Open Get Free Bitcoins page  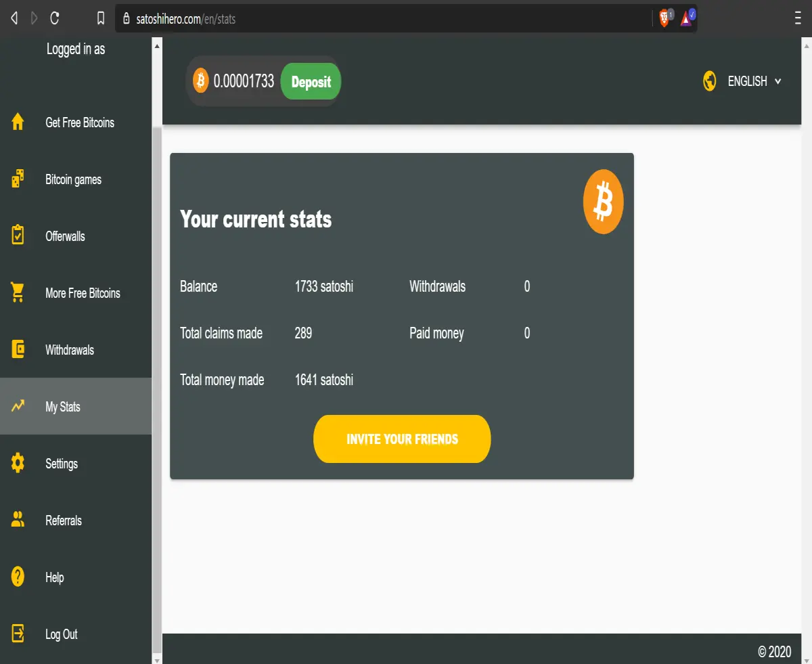pyautogui.click(x=76, y=123)
